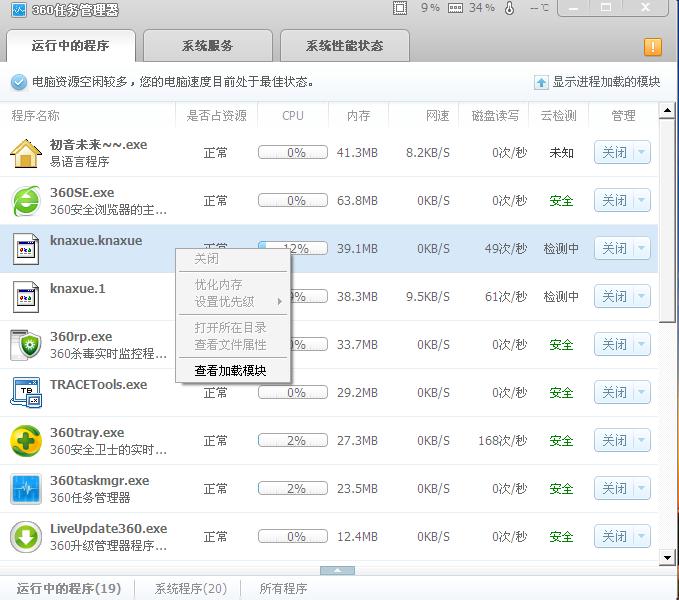This screenshot has height=600, width=679.
Task: Click CPU usage bar of LiveUpdate360.exe
Action: pyautogui.click(x=293, y=537)
